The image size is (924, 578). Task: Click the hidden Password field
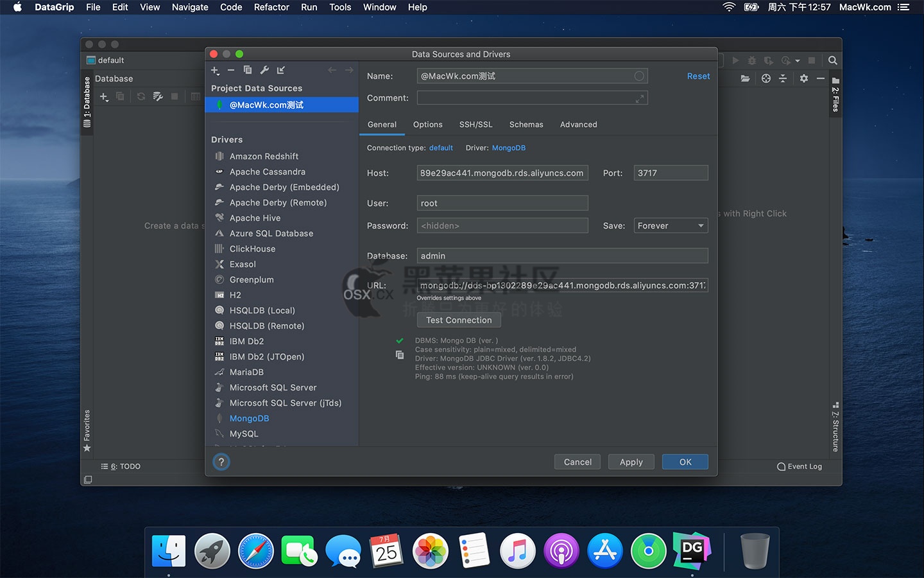pyautogui.click(x=502, y=225)
